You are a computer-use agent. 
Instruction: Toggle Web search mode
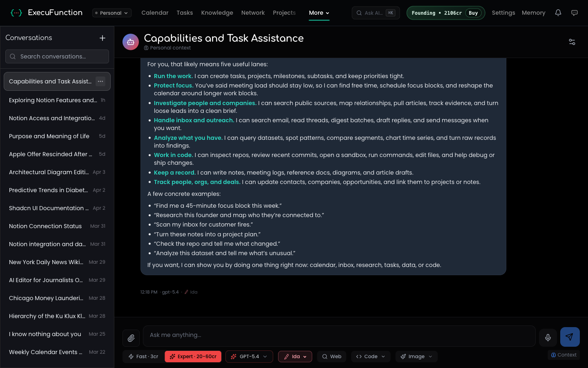tap(332, 356)
